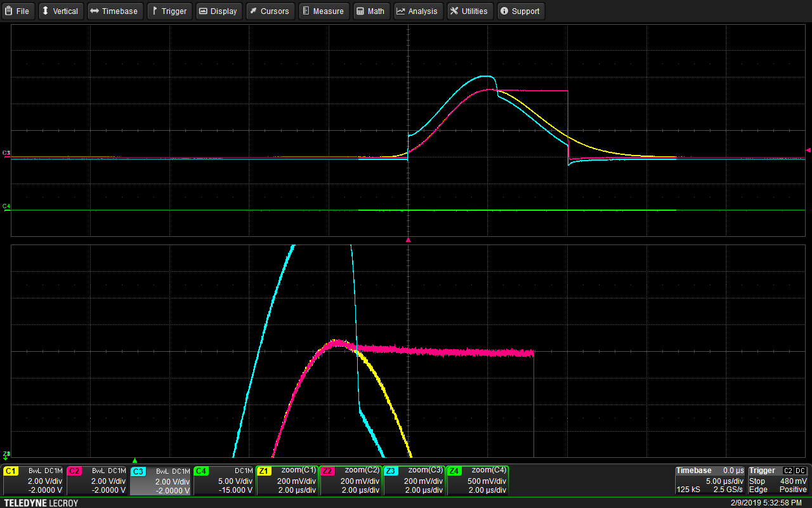The width and height of the screenshot is (812, 508).
Task: Select the C2 channel descriptor box
Action: pos(98,481)
